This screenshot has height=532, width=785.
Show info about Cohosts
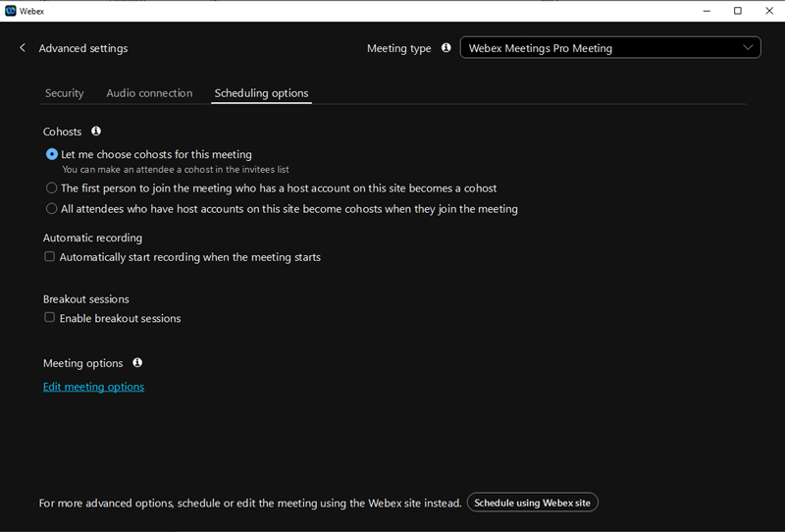tap(96, 131)
